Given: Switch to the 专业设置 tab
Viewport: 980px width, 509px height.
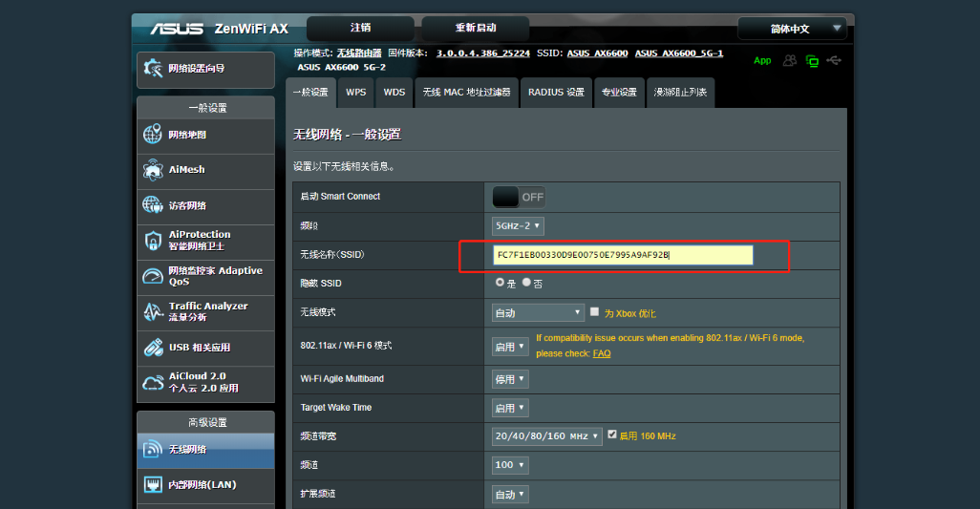Looking at the screenshot, I should 619,93.
